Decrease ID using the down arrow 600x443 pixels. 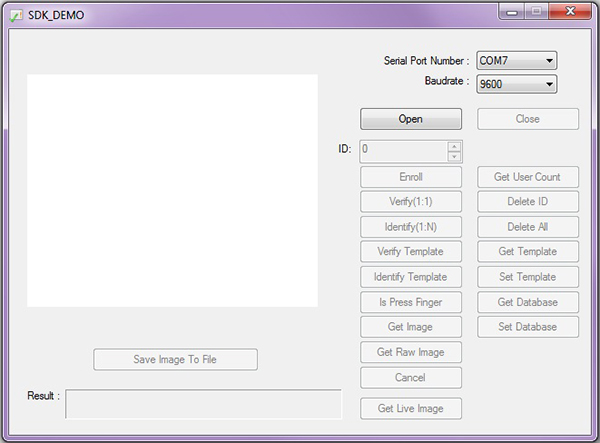pos(454,156)
